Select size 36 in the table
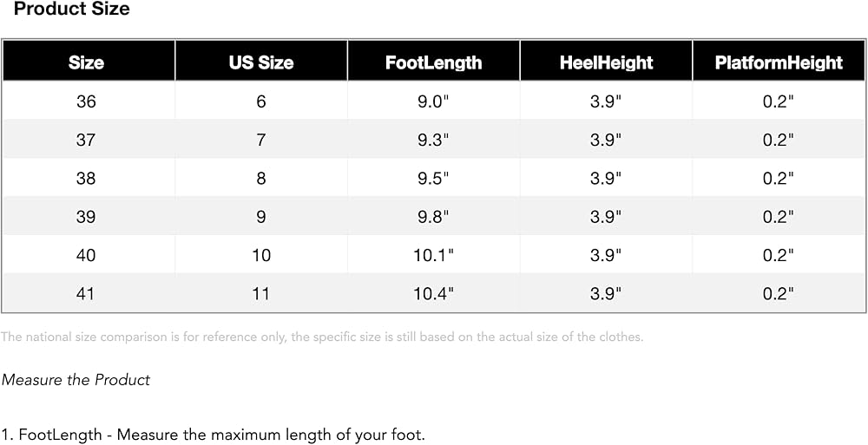Screen dimensions: 868x445 pyautogui.click(x=86, y=101)
